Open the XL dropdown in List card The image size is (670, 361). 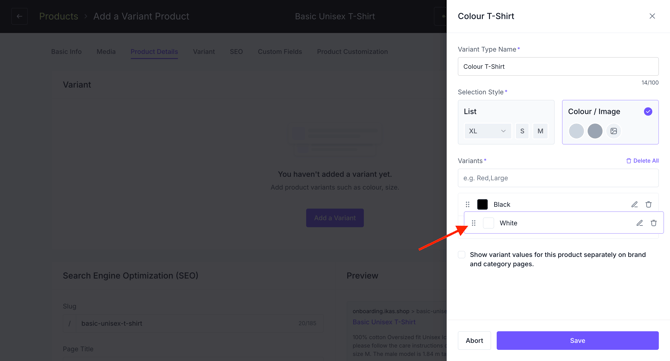pyautogui.click(x=488, y=131)
